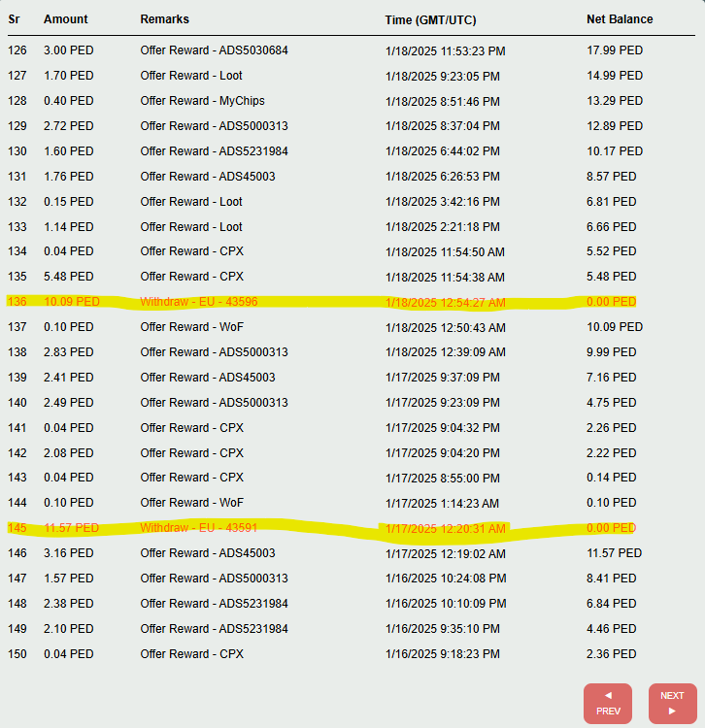Select timestamp 1/18/2025 6:44:02 PM

(x=442, y=151)
